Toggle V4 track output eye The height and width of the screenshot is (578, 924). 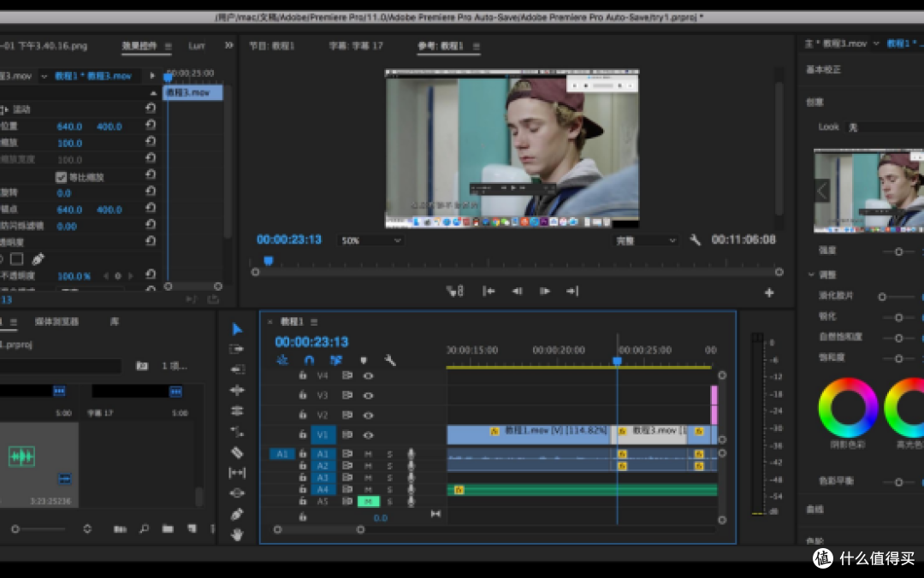(x=368, y=376)
